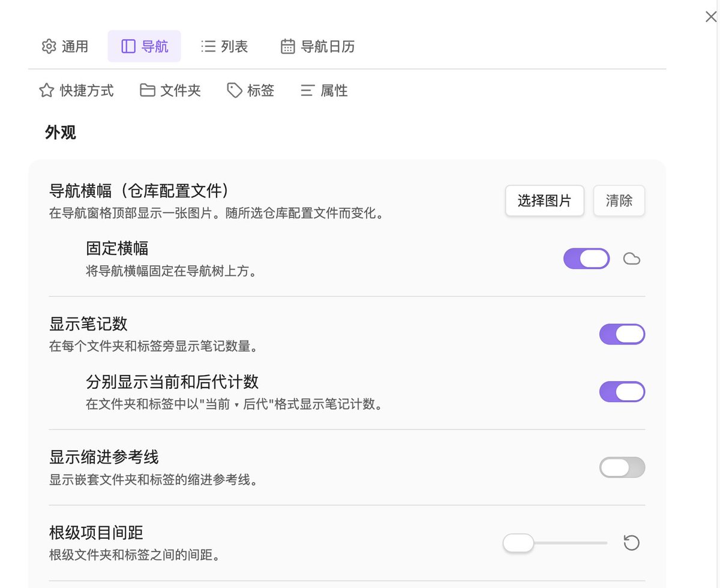Click the description 将导航横幅固定在导航树上方。
The image size is (720, 588).
pyautogui.click(x=172, y=271)
